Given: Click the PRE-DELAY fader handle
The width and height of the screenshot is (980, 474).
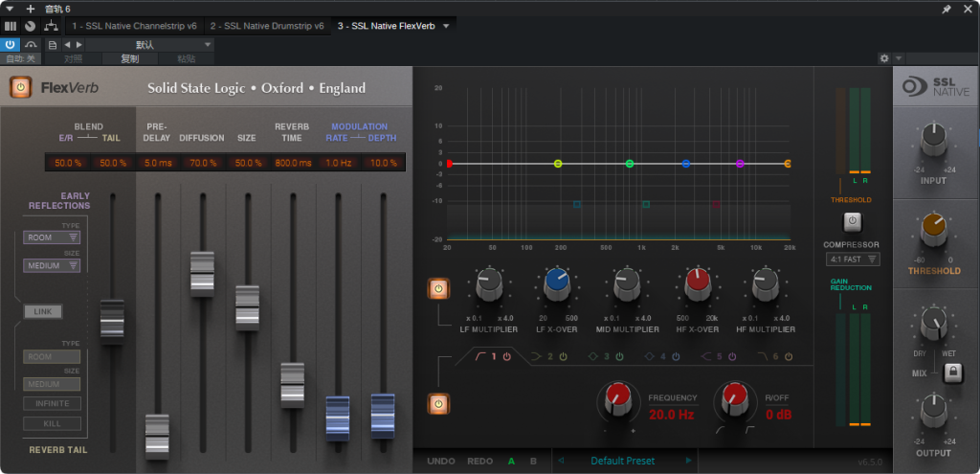Looking at the screenshot, I should pyautogui.click(x=158, y=437).
